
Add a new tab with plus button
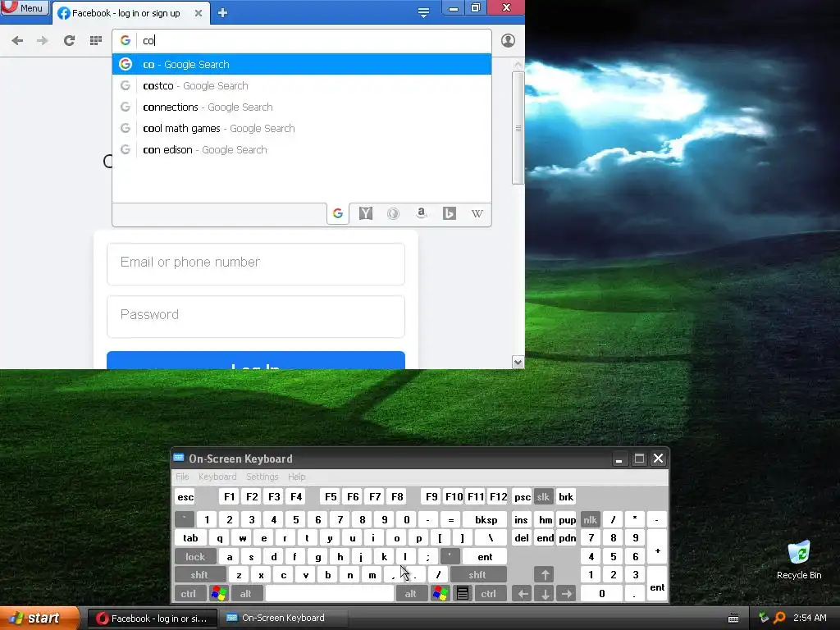click(x=223, y=13)
